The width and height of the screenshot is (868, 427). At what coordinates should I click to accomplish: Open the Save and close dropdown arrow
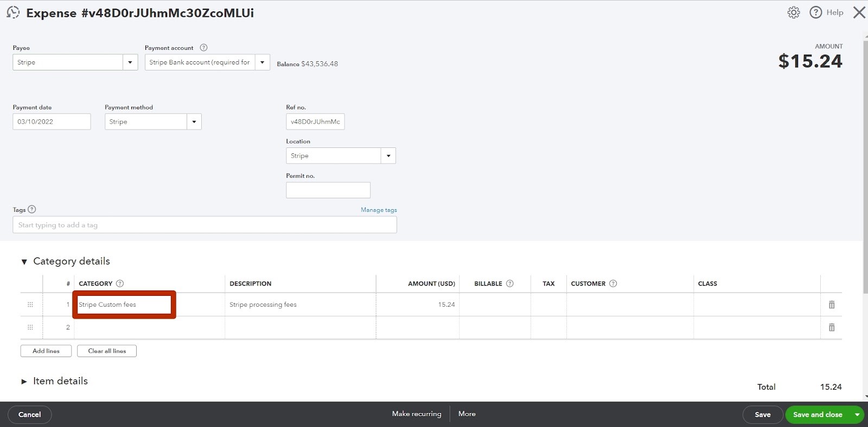(x=857, y=415)
